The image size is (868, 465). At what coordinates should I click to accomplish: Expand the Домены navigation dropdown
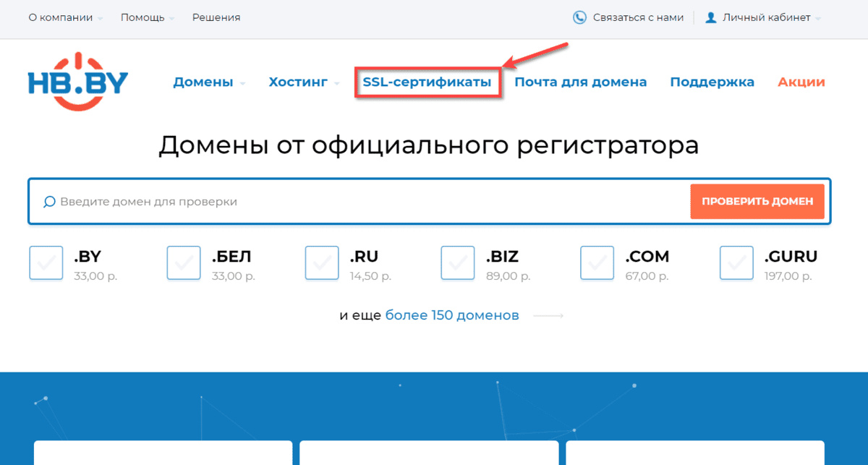pyautogui.click(x=203, y=82)
